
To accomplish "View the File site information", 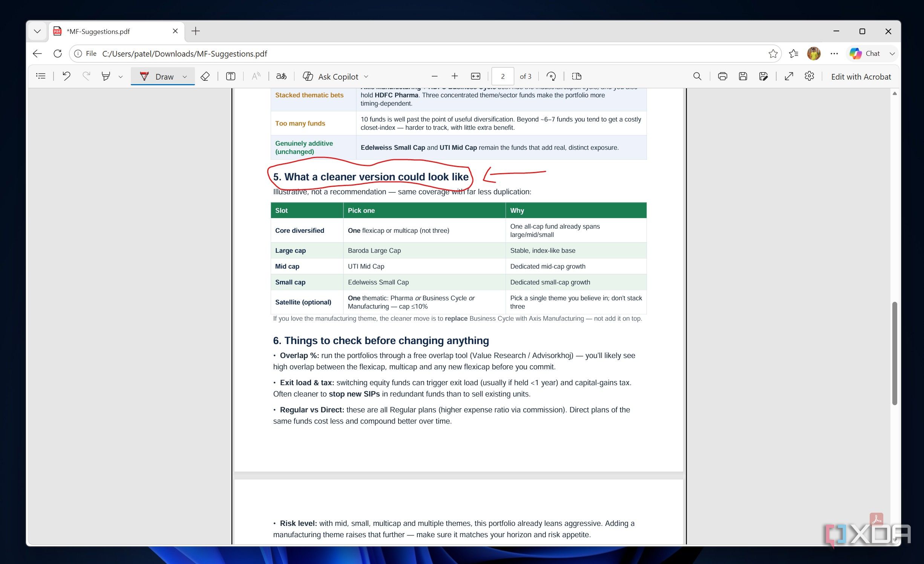I will click(x=85, y=54).
